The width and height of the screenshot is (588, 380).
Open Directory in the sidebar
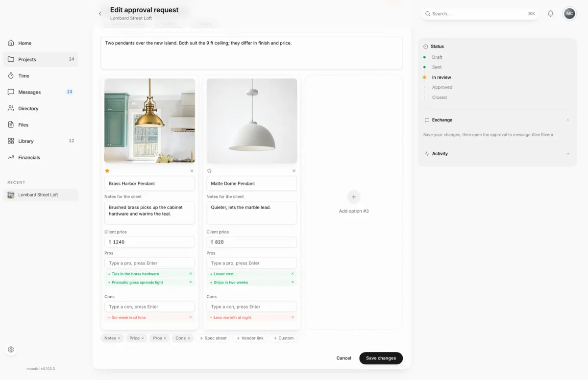(41, 108)
